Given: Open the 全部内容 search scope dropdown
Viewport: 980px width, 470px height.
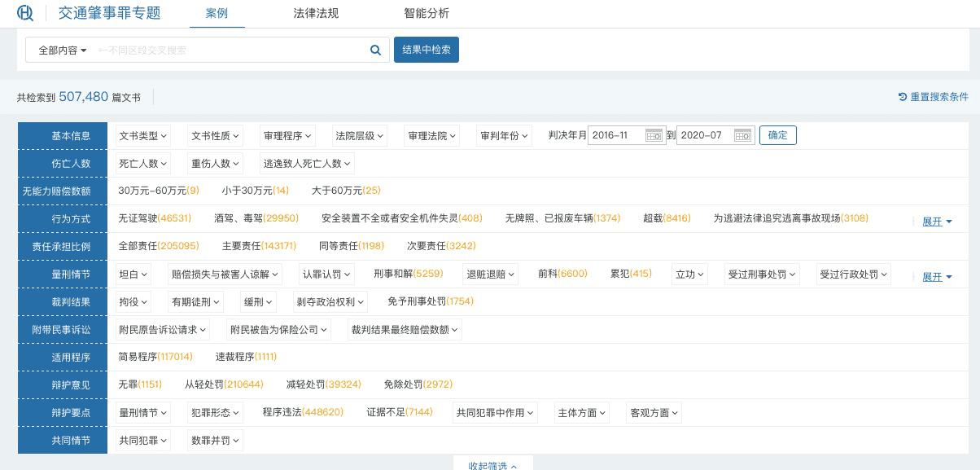Looking at the screenshot, I should (x=63, y=50).
